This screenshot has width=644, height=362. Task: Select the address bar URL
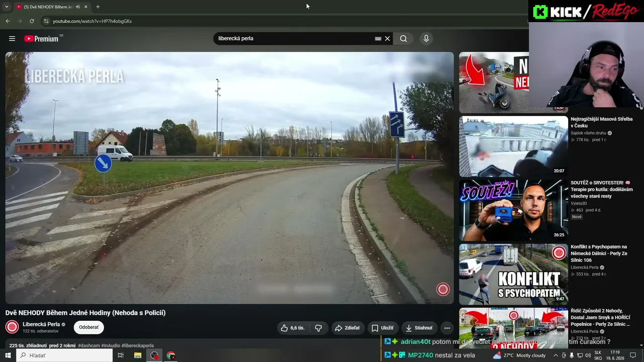pos(92,21)
